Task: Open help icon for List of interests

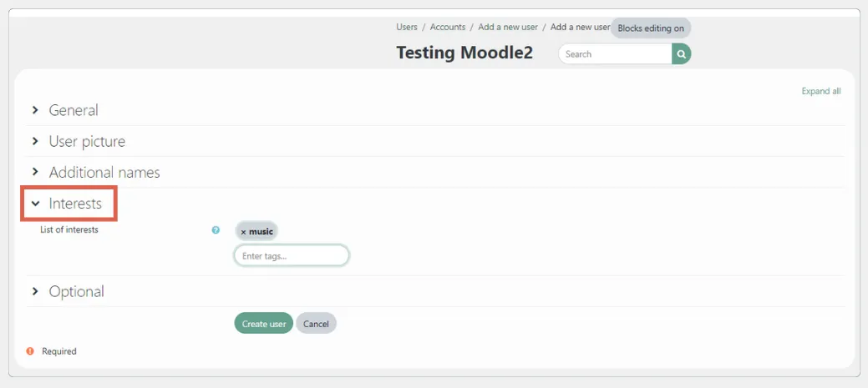Action: [216, 230]
